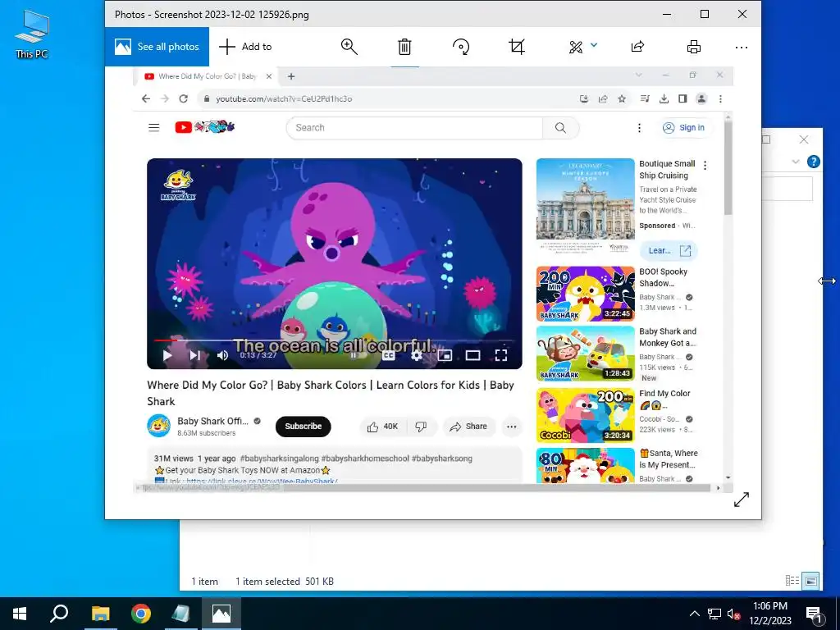Open the notification center icon
The image size is (840, 630).
click(815, 614)
